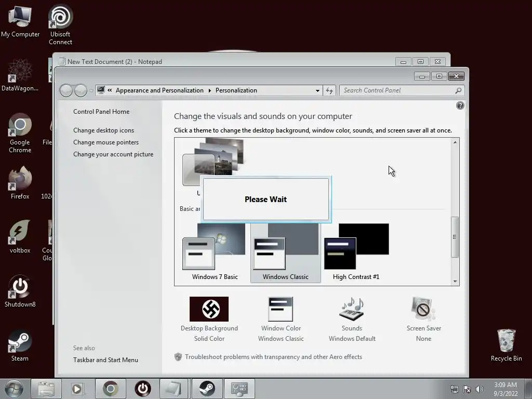Click the theme list scrollbar thumb
The image size is (532, 399).
(x=455, y=237)
